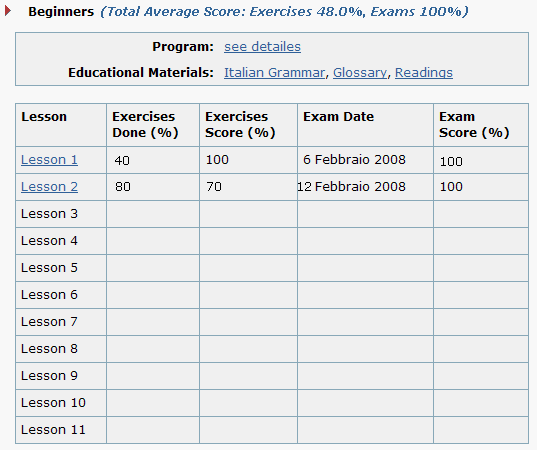Screen dimensions: 537x450
Task: Click the Exercises Done (%) column header
Action: (x=145, y=125)
